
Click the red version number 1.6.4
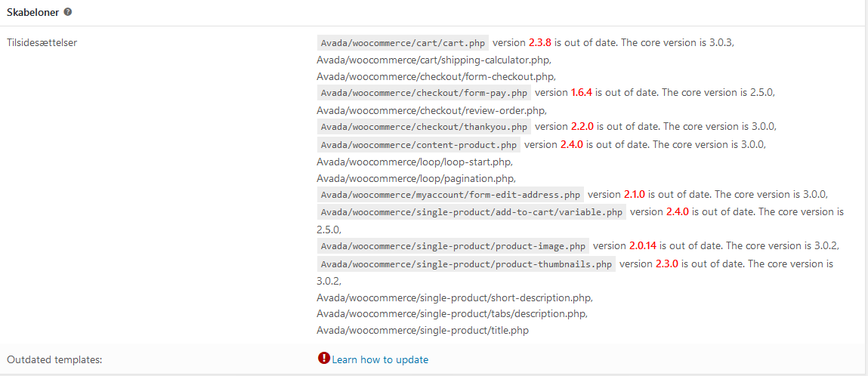coord(582,92)
